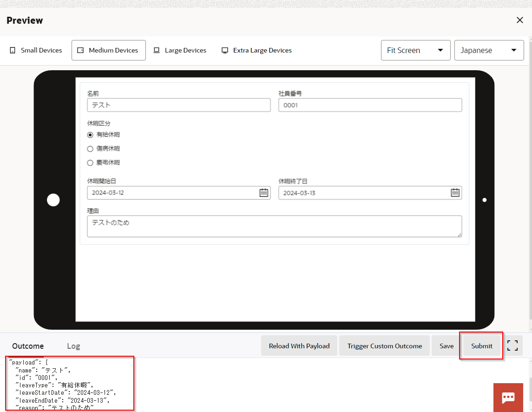Toggle full screen preview icon
This screenshot has width=532, height=412.
click(x=512, y=346)
